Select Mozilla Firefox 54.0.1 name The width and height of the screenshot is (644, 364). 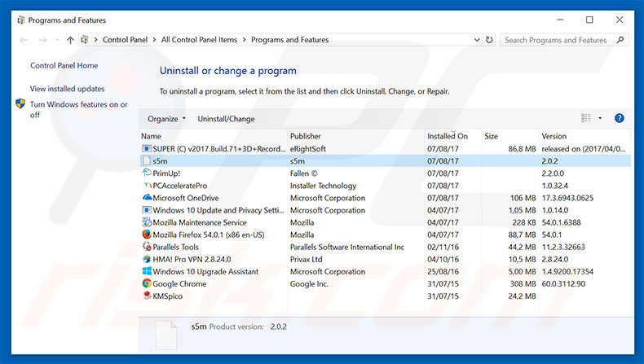209,235
